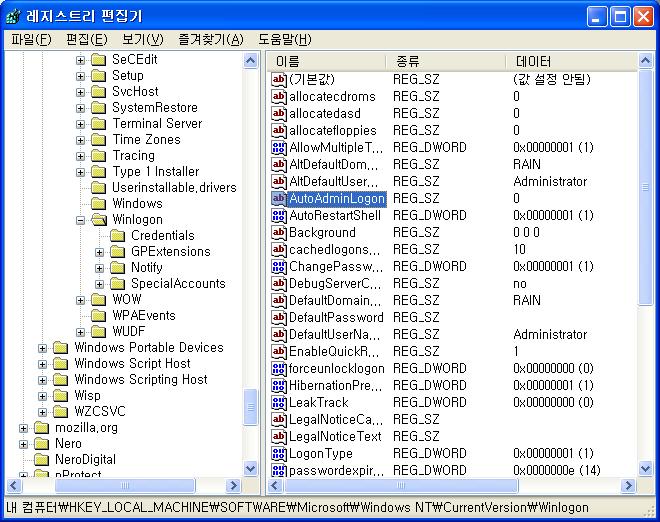Click the AutoRestartShell DWORD icon
Image resolution: width=660 pixels, height=522 pixels.
click(279, 216)
